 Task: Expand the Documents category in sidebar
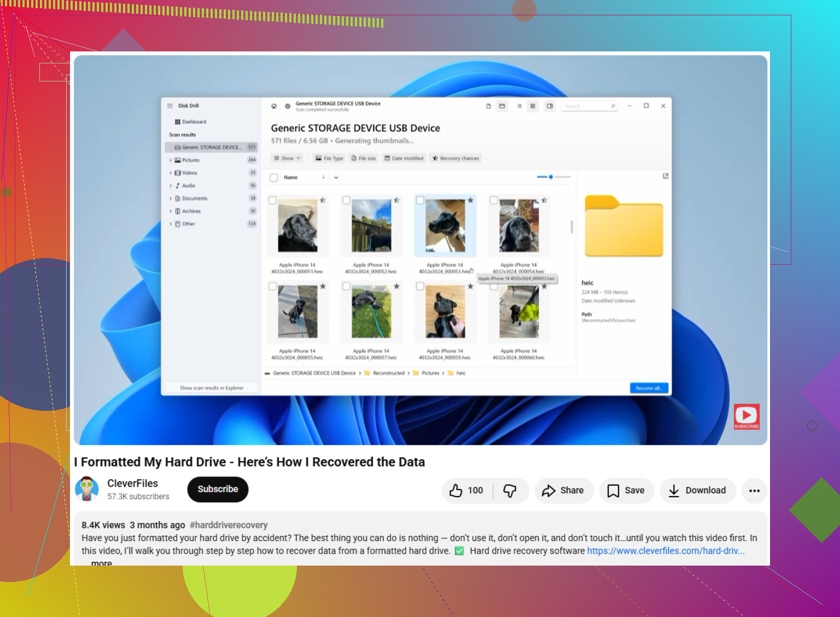coord(171,199)
